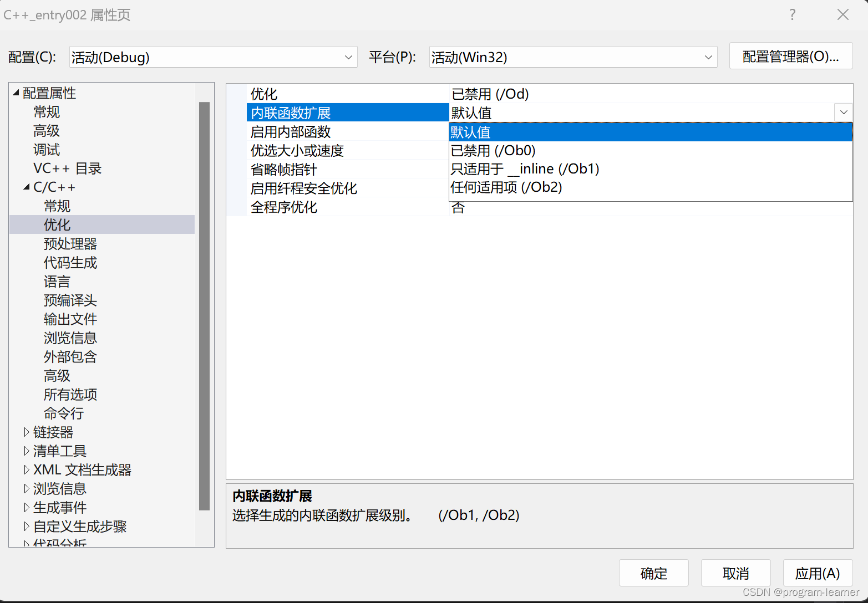The image size is (868, 603).
Task: Select the 所有选项 tree item
Action: click(x=70, y=395)
